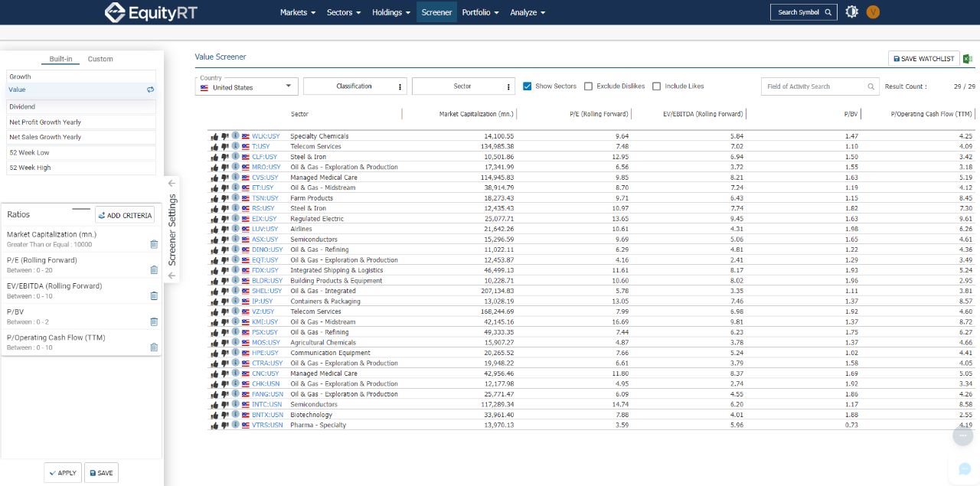The width and height of the screenshot is (980, 486).
Task: Click the Sector column header
Action: [299, 114]
